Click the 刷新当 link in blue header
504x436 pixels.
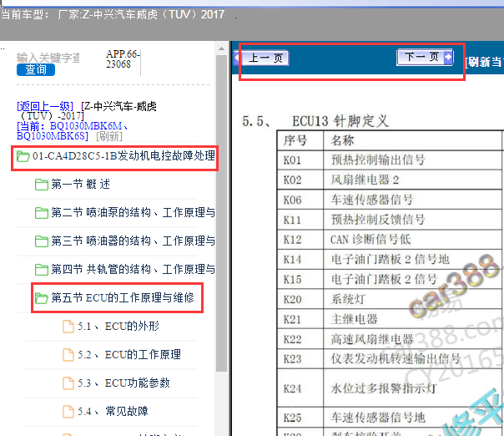click(x=484, y=62)
